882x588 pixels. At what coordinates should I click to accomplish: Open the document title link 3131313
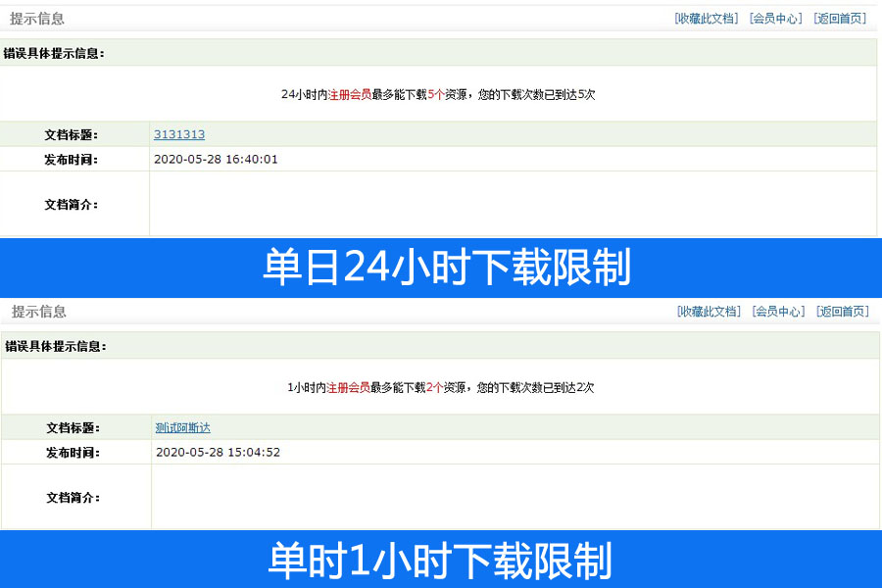pyautogui.click(x=179, y=134)
